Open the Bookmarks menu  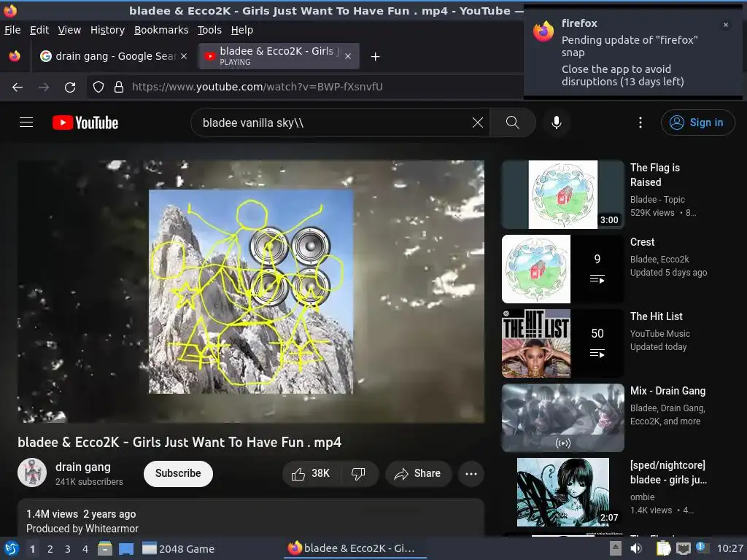[161, 30]
